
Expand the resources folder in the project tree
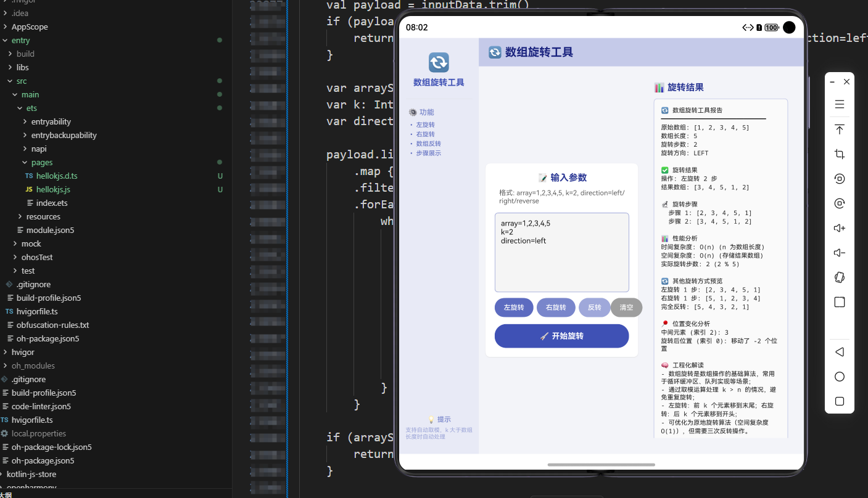pos(19,216)
